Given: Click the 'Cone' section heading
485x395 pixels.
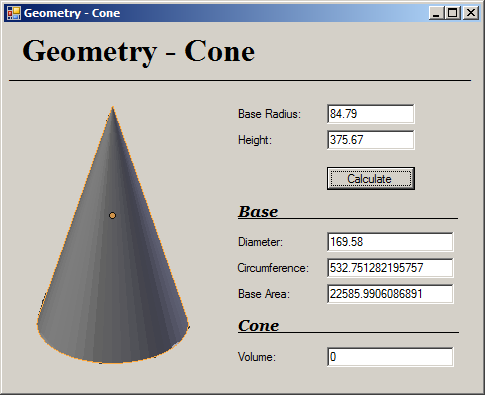Looking at the screenshot, I should [x=259, y=326].
